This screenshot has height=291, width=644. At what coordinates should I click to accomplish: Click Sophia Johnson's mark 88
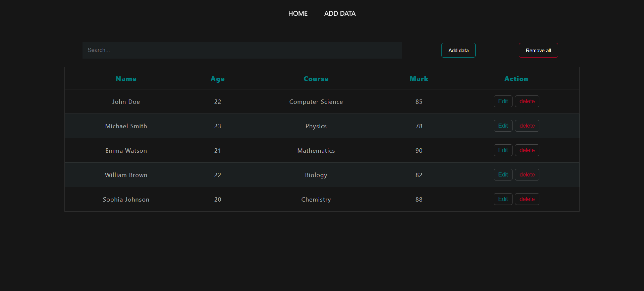[419, 200]
